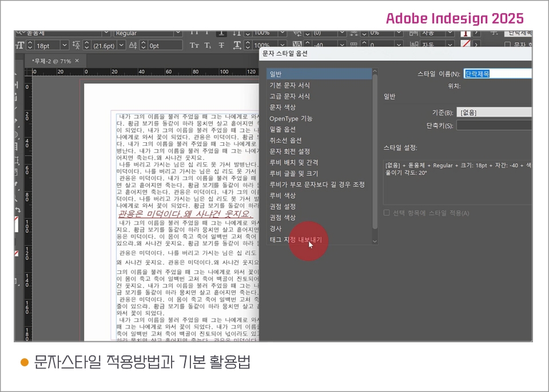Viewport: 549px width, 392px height.
Task: Click the baseline shift icon
Action: 133,46
